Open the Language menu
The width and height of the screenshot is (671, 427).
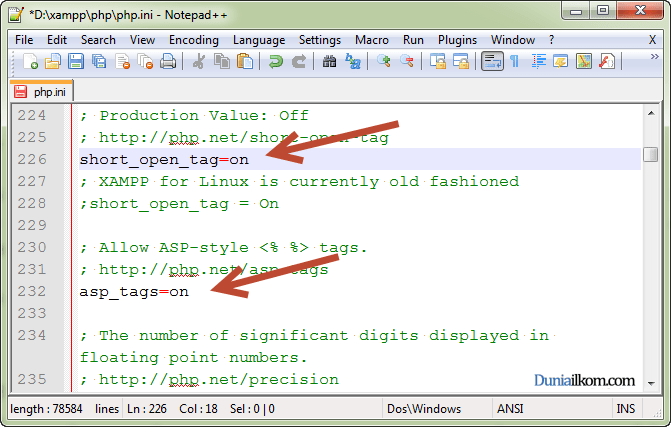(x=258, y=40)
